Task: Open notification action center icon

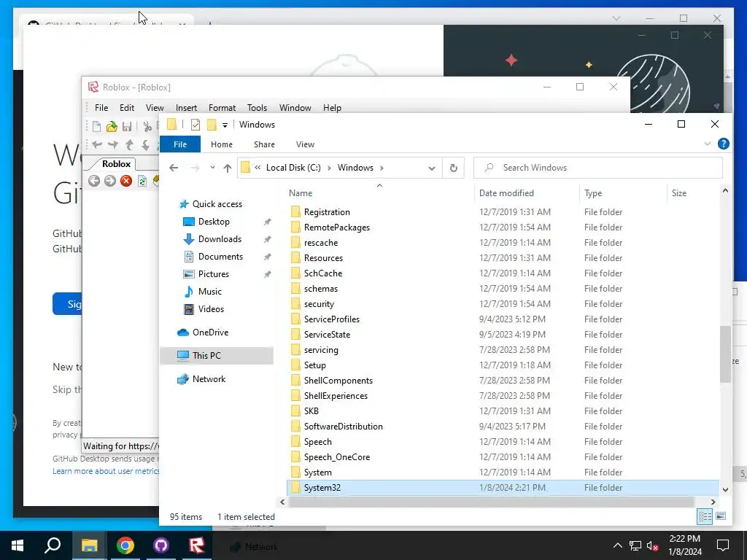Action: tap(723, 545)
